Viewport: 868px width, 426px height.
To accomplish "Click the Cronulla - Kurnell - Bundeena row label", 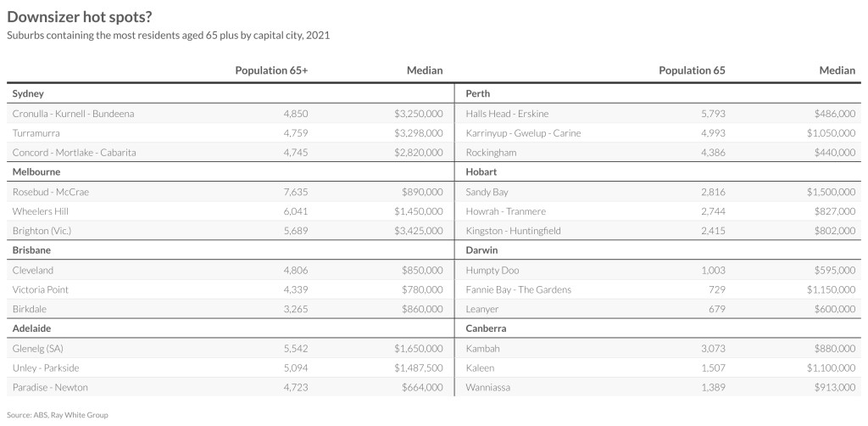I will [74, 113].
